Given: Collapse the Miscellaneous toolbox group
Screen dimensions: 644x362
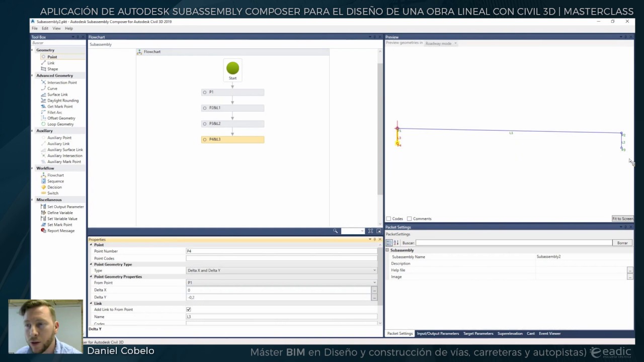Looking at the screenshot, I should 33,200.
